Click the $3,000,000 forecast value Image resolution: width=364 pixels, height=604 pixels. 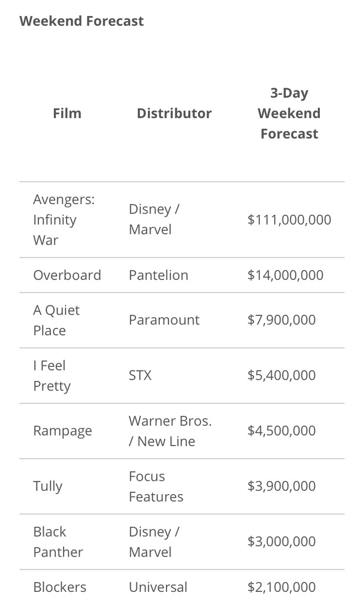(x=281, y=542)
